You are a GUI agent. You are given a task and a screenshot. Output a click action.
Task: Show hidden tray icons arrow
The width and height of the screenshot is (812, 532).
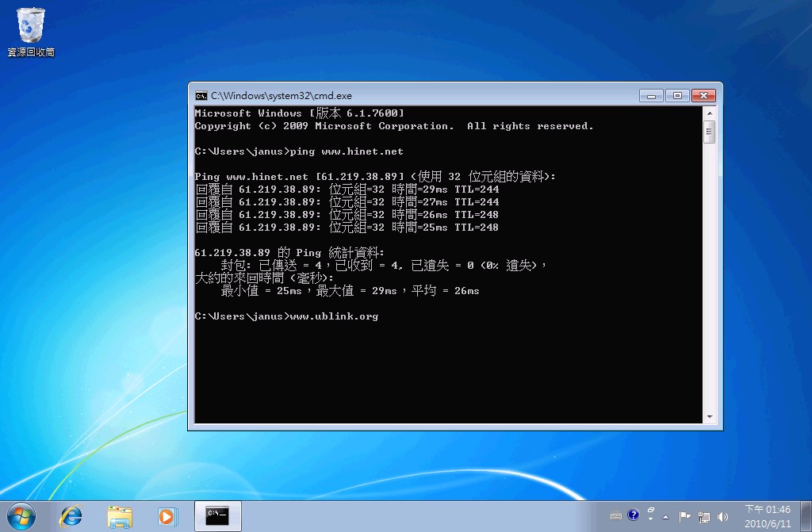[666, 517]
